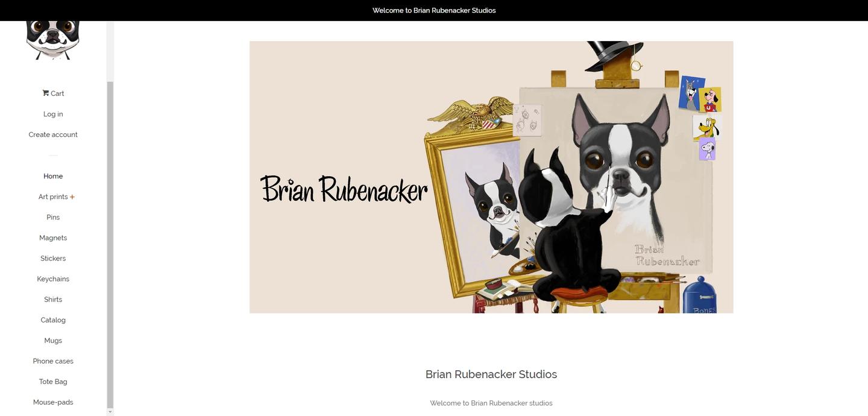Expand Art prints submenu plus icon
The width and height of the screenshot is (868, 416).
[72, 197]
